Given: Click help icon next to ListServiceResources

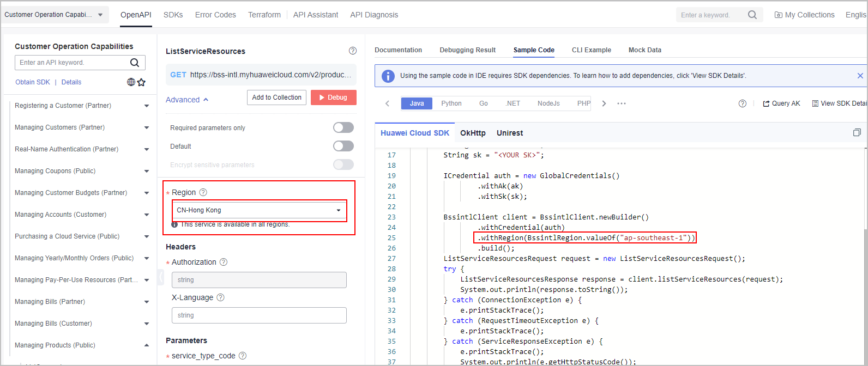Looking at the screenshot, I should [x=353, y=51].
